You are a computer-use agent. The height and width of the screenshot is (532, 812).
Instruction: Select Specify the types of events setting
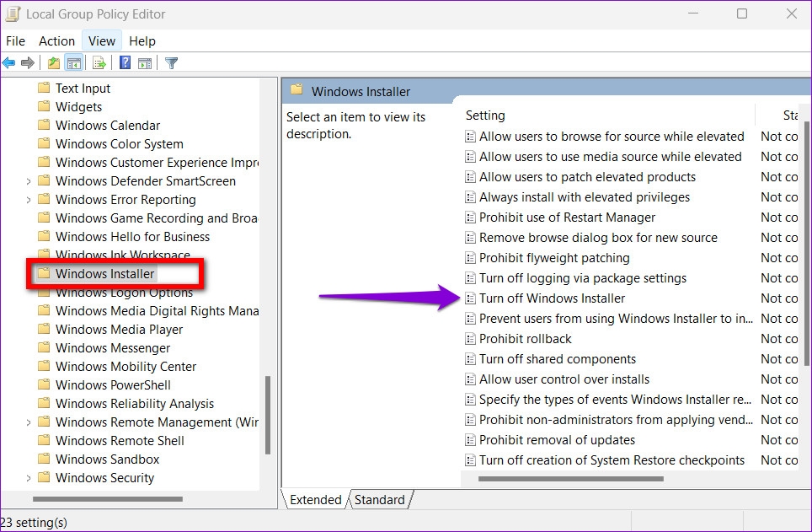615,400
